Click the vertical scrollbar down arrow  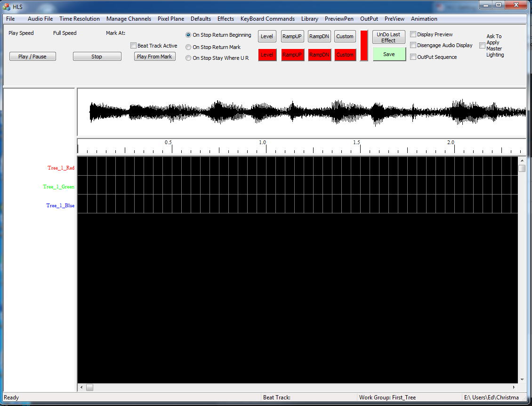click(522, 380)
